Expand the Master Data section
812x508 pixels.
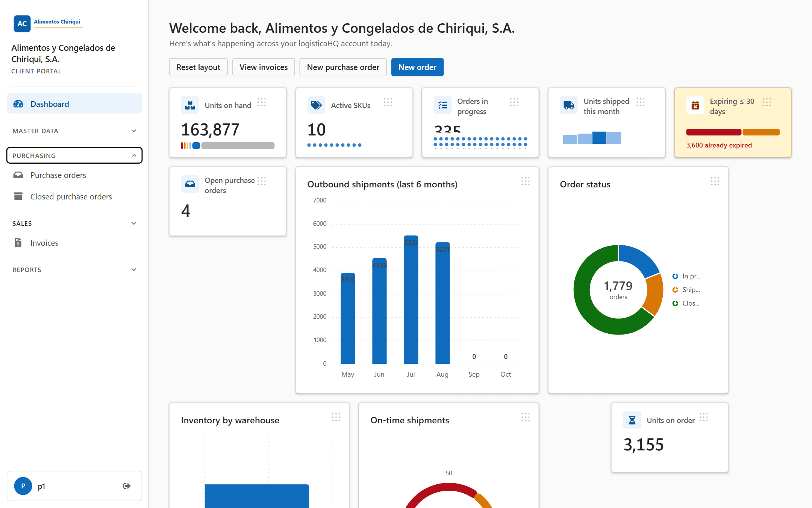[74, 131]
